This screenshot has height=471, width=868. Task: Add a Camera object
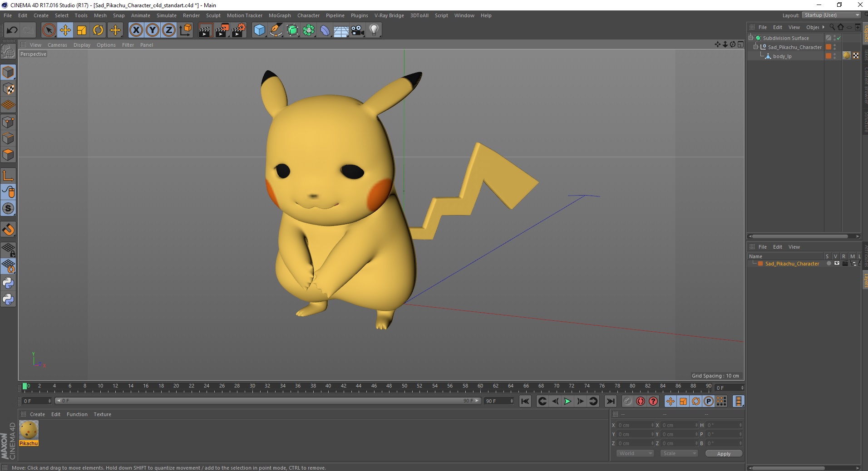358,30
